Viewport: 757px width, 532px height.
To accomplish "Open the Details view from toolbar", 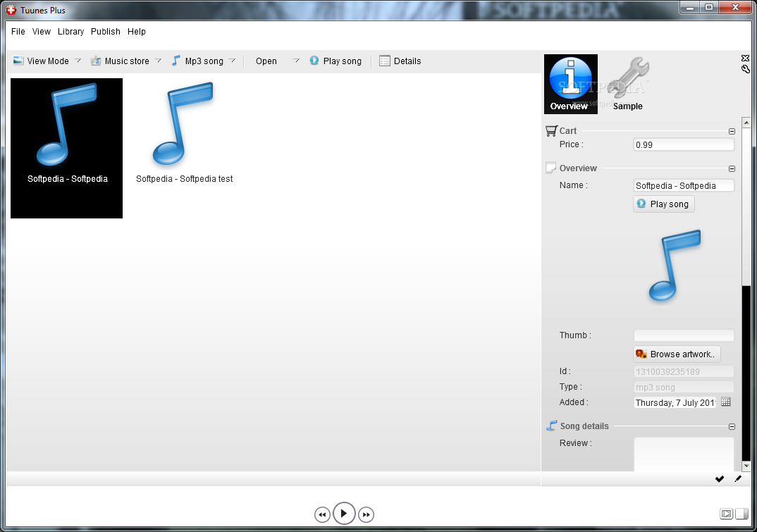I will [x=400, y=61].
